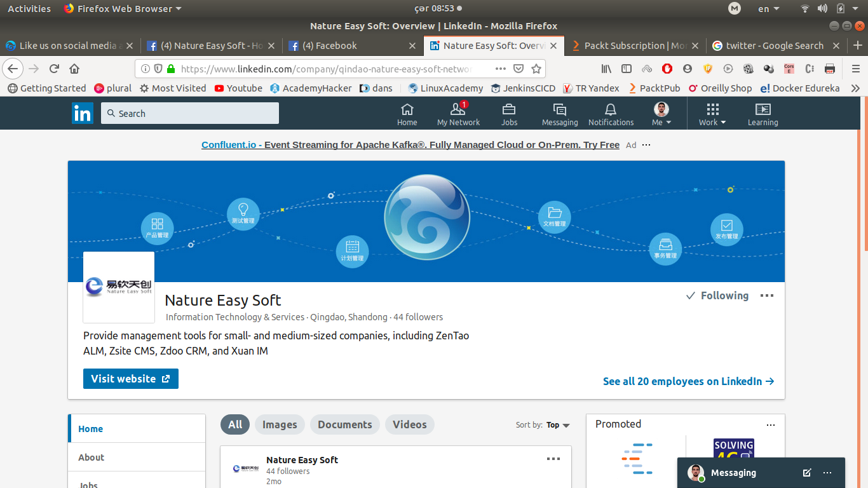Open ad options ellipsis beside Confluent ad
The width and height of the screenshot is (868, 488).
coord(646,145)
